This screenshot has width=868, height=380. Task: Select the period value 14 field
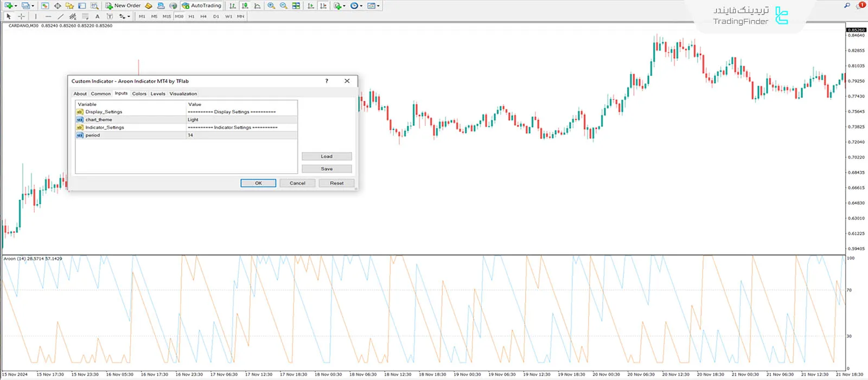point(241,135)
